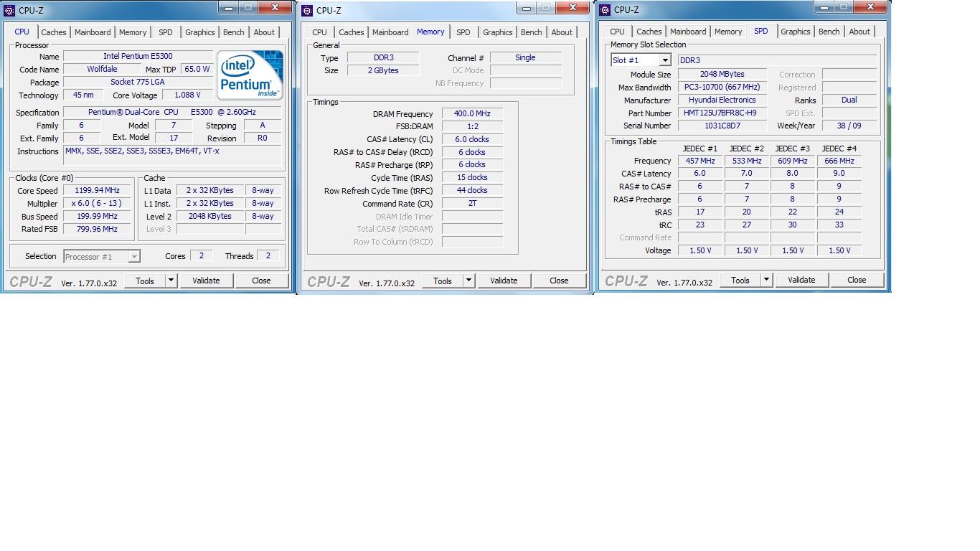Open the Processor #1 selection combo box
Screen dimensions: 980x551
(101, 256)
